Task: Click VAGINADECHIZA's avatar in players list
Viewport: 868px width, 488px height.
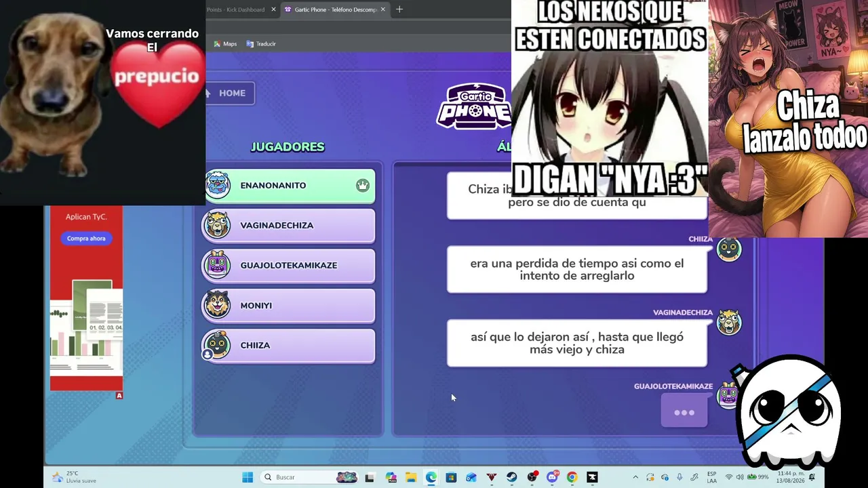Action: tap(218, 225)
